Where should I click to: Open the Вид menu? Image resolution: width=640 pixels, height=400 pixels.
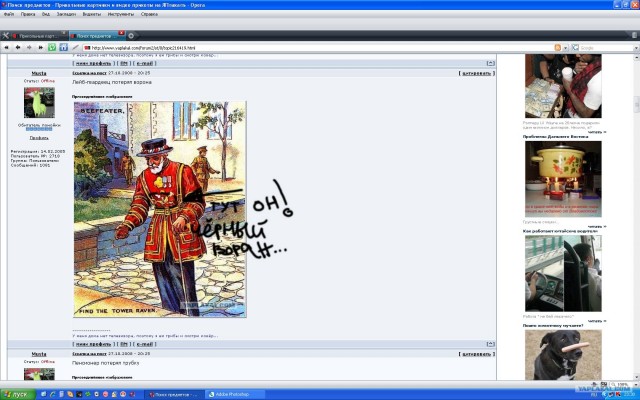pos(46,14)
